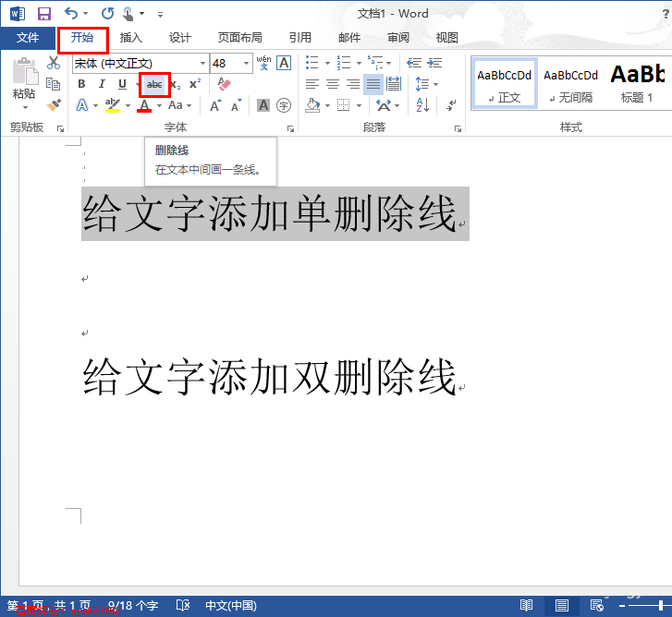672x617 pixels.
Task: Align text left
Action: [x=312, y=84]
